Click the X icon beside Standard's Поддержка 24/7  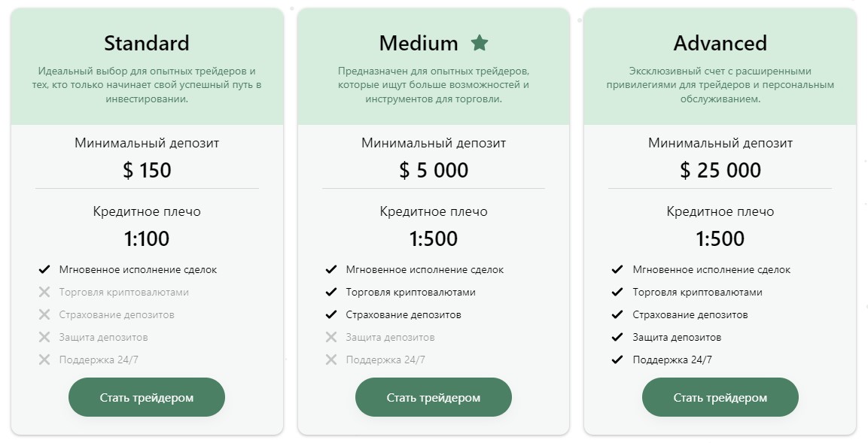pos(44,360)
